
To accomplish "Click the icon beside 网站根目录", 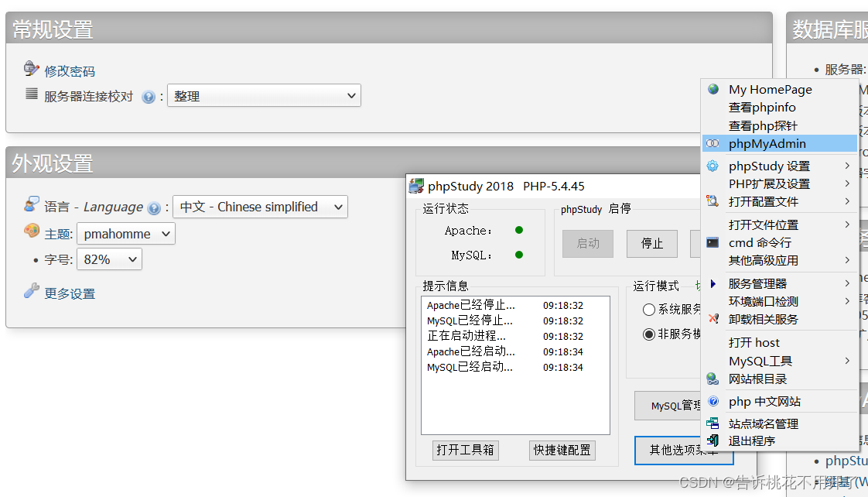I will point(713,379).
